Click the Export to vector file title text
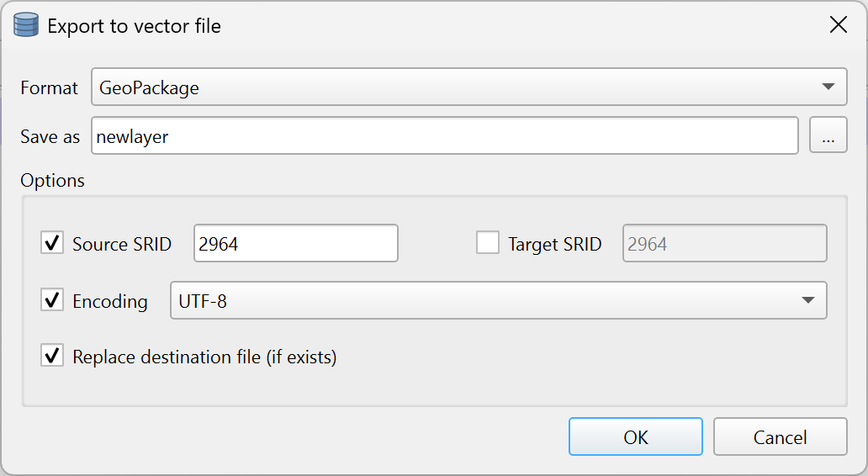Viewport: 868px width, 476px height. (x=134, y=26)
